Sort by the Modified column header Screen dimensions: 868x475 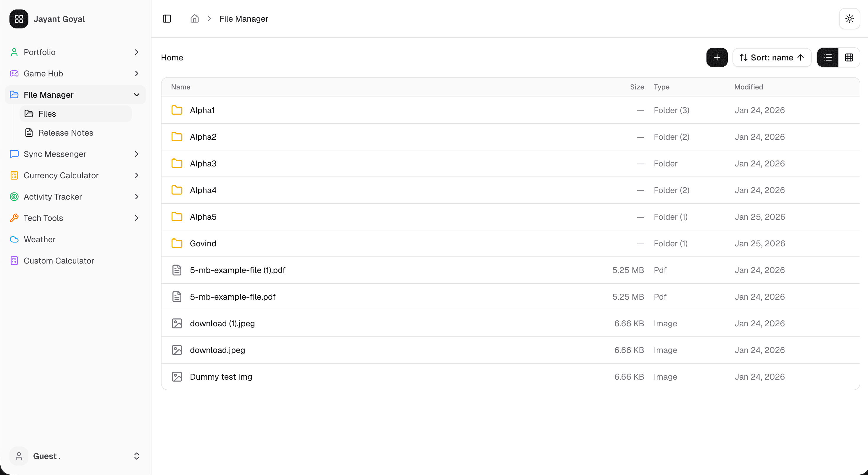click(x=748, y=87)
